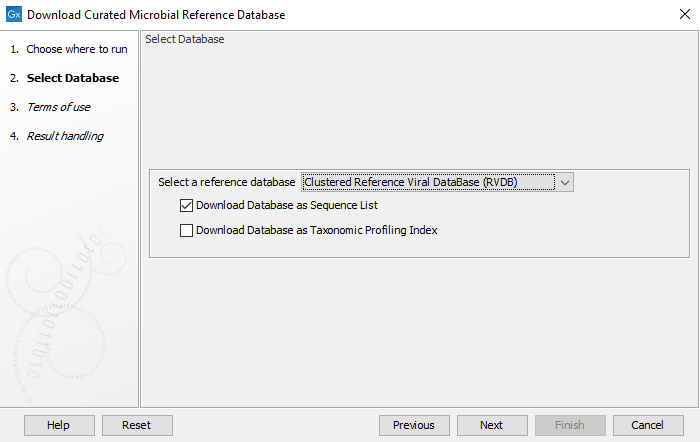The image size is (700, 442).
Task: Cancel the database download wizard
Action: tap(648, 425)
